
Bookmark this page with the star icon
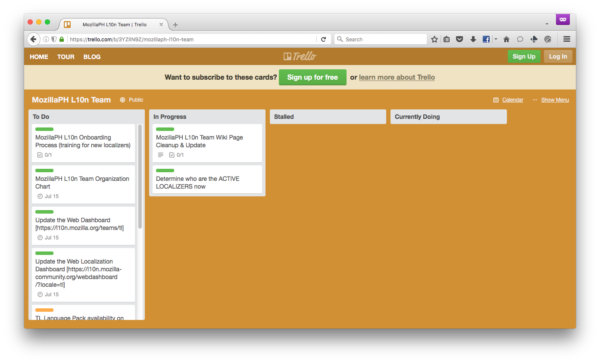click(x=434, y=39)
